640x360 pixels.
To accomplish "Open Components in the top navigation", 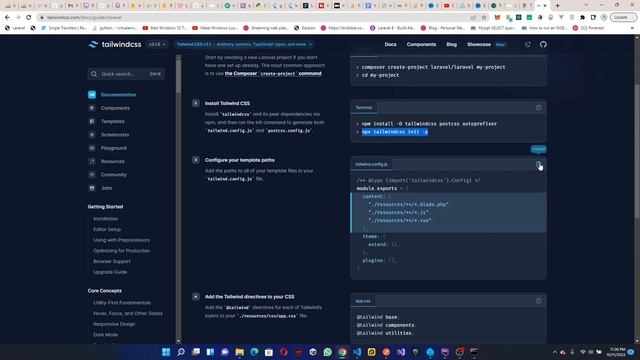I will click(x=421, y=44).
